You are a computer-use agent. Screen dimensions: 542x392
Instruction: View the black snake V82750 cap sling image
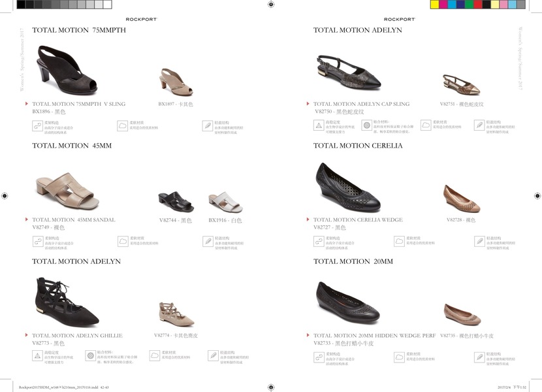pyautogui.click(x=349, y=73)
